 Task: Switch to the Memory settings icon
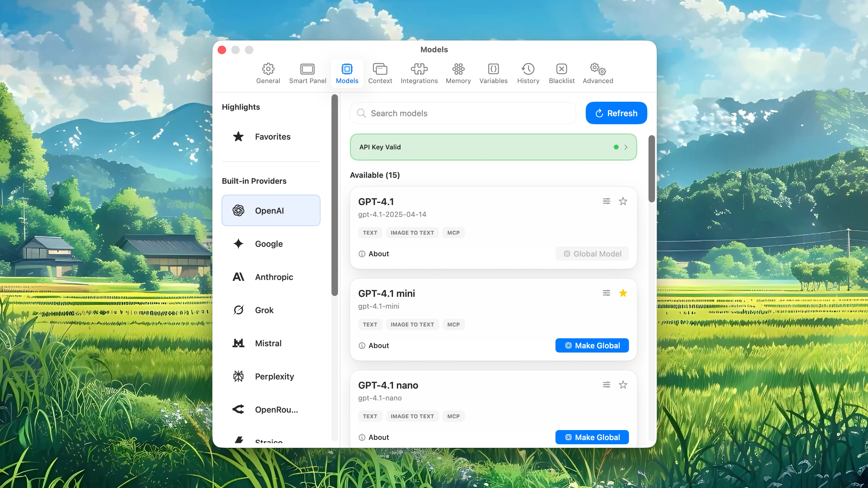coord(458,73)
